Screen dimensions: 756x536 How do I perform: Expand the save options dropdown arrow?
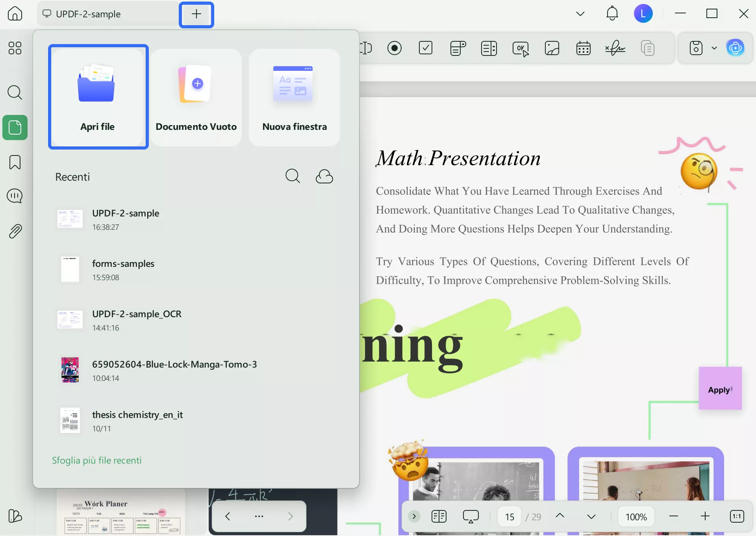coord(714,48)
